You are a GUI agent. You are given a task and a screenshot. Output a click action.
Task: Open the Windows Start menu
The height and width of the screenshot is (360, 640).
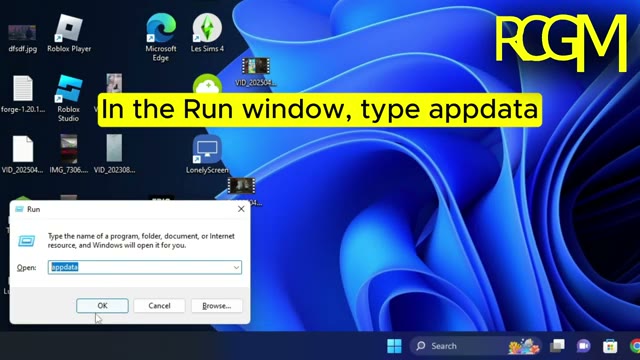(394, 346)
